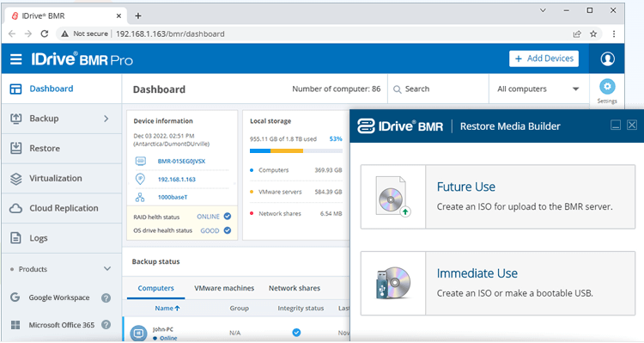The width and height of the screenshot is (644, 343).
Task: Click the 1000baseT network link
Action: click(x=173, y=197)
